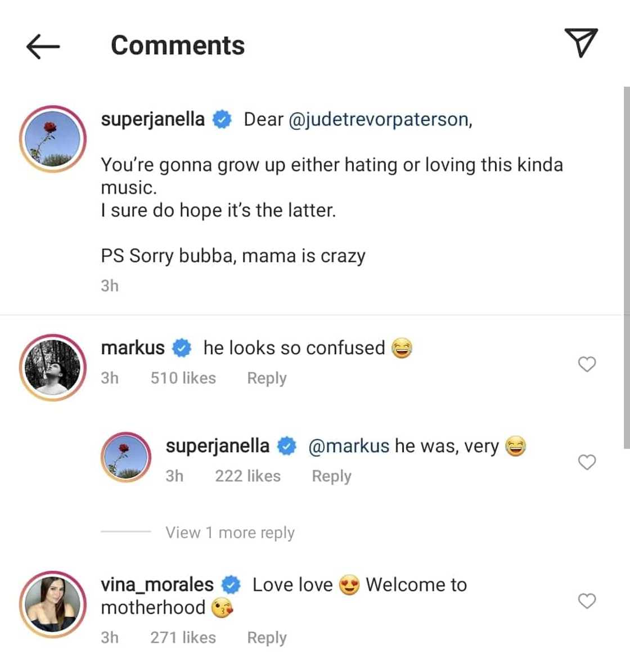
Task: Open the @judetrevorpaterson mention link
Action: pyautogui.click(x=379, y=120)
